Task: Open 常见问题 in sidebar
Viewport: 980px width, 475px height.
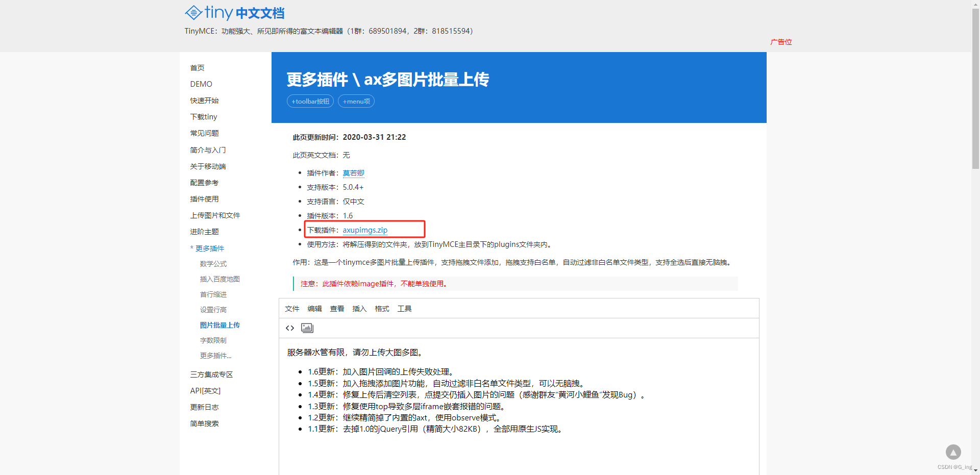Action: pyautogui.click(x=204, y=133)
